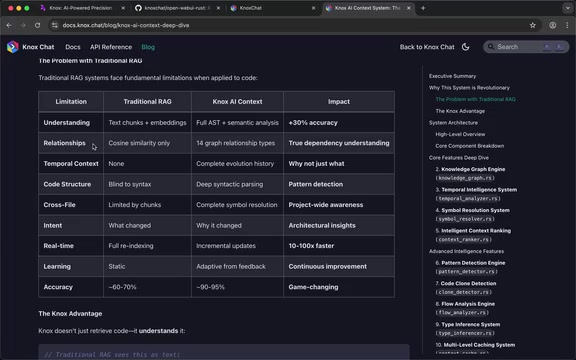Click the Traditional RAG column header
Image resolution: width=576 pixels, height=360 pixels.
(147, 101)
